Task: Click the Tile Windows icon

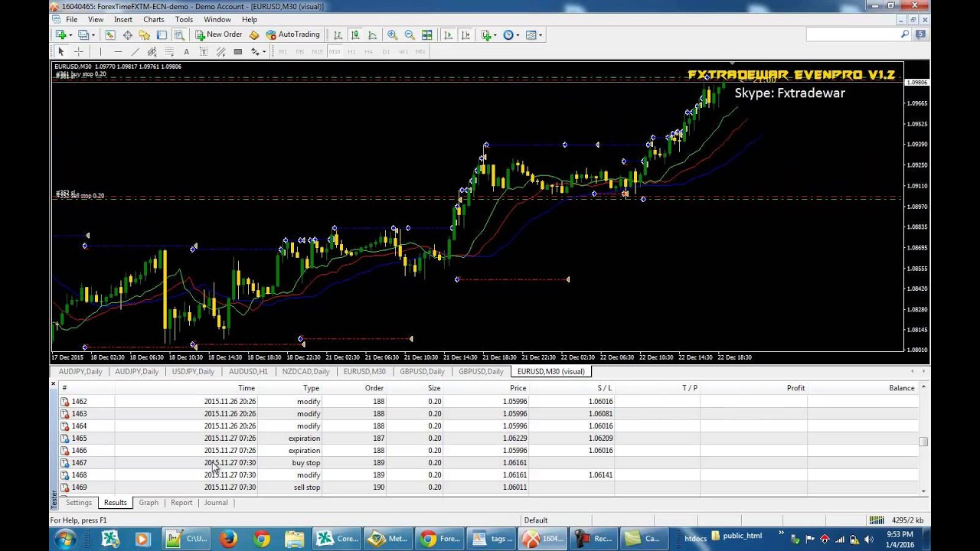Action: coord(427,34)
